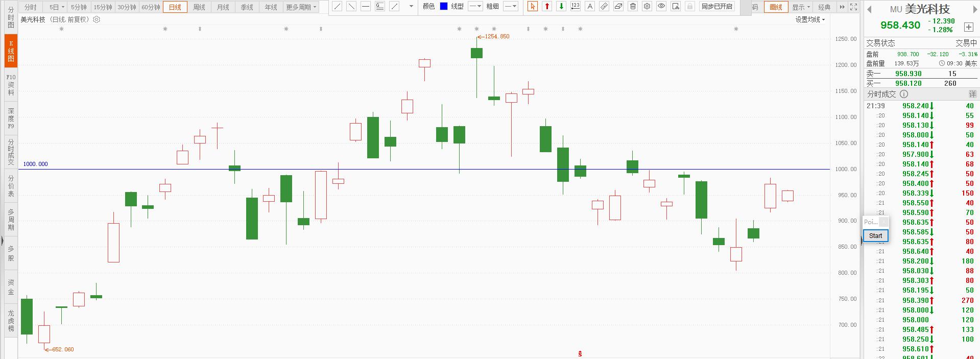Click the 1000.000 horizontal line label
Screen dimensions: 980x359
pos(35,164)
